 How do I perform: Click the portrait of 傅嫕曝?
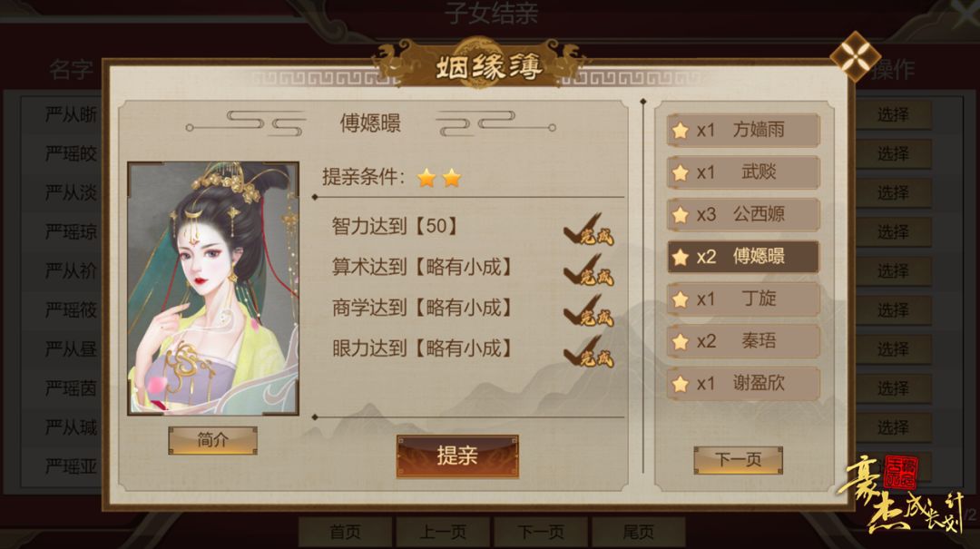tap(213, 289)
